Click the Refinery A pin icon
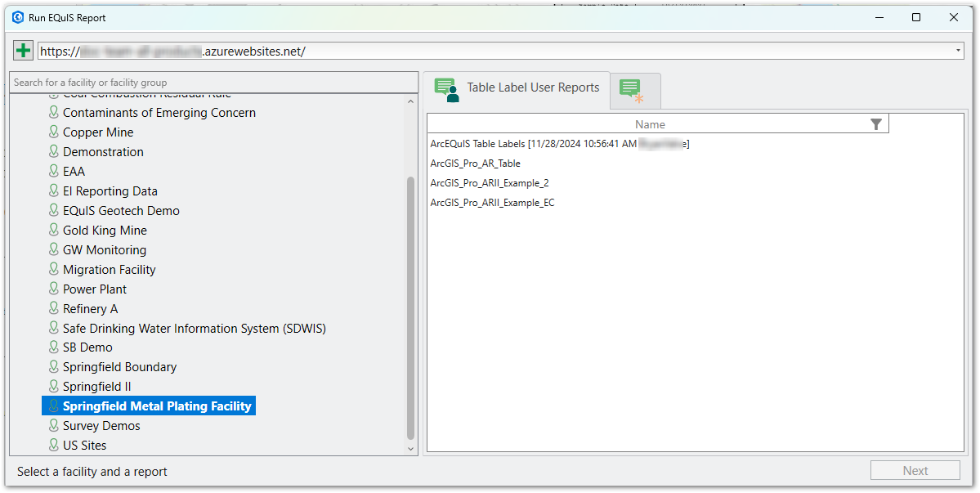Screen dimensions: 980x493 54,308
